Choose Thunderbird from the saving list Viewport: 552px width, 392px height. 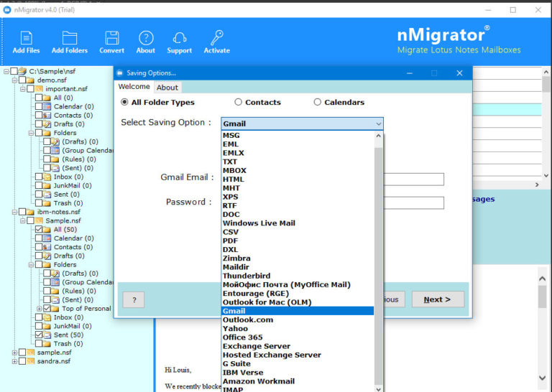[x=298, y=276]
